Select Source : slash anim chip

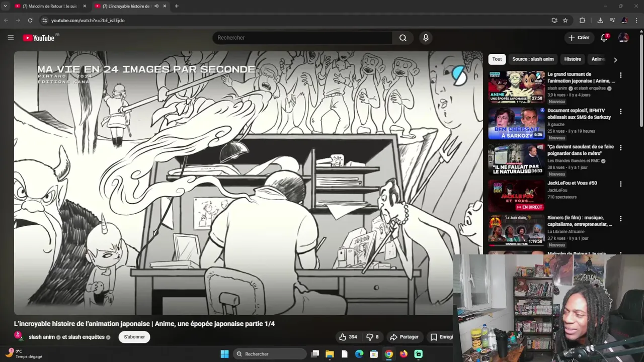533,59
